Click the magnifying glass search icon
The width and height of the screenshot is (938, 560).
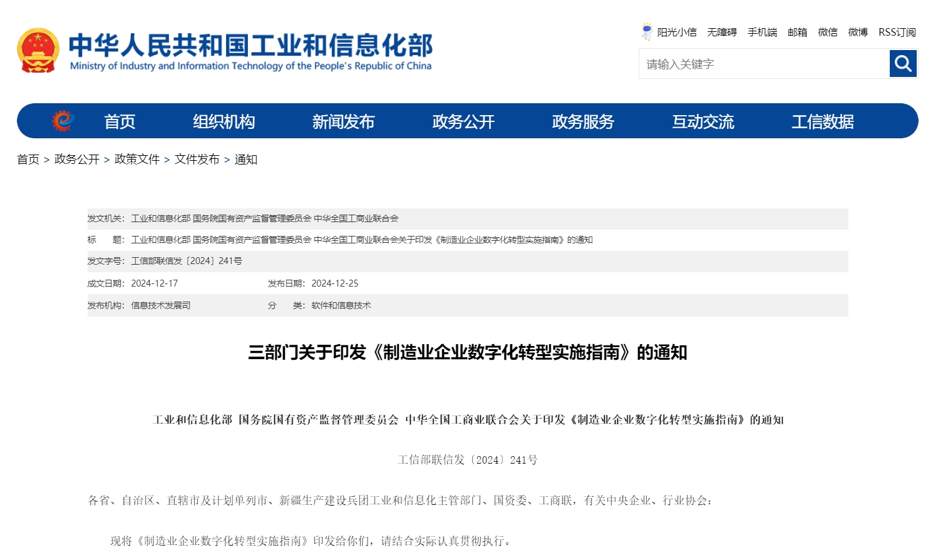click(902, 63)
